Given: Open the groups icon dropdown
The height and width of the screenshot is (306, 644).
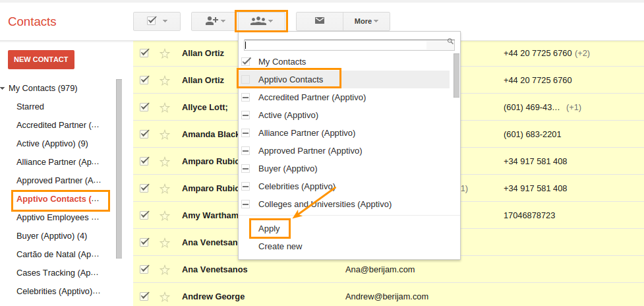Looking at the screenshot, I should click(x=262, y=21).
